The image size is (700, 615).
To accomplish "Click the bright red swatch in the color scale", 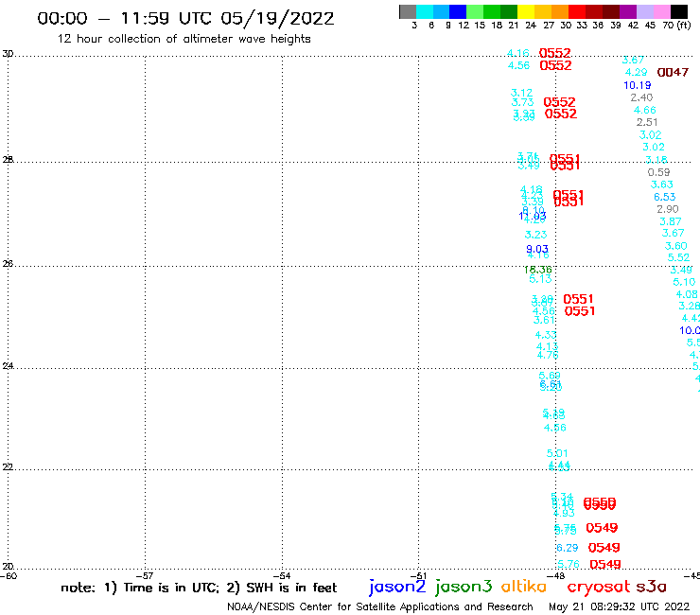I will 577,11.
